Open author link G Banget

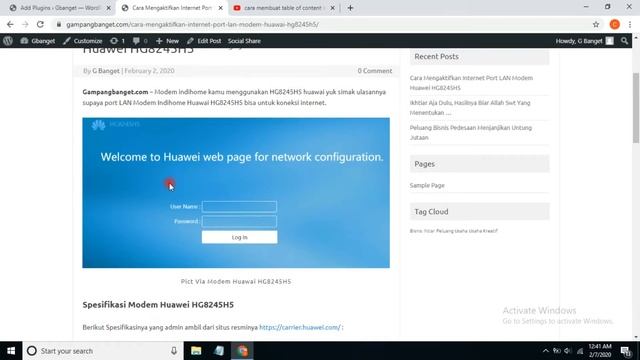(x=106, y=71)
